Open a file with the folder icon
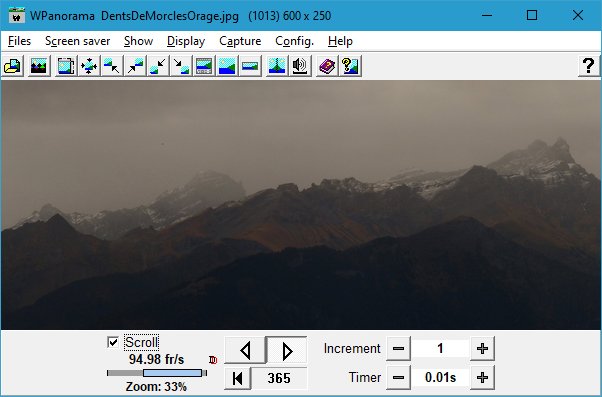 click(13, 66)
